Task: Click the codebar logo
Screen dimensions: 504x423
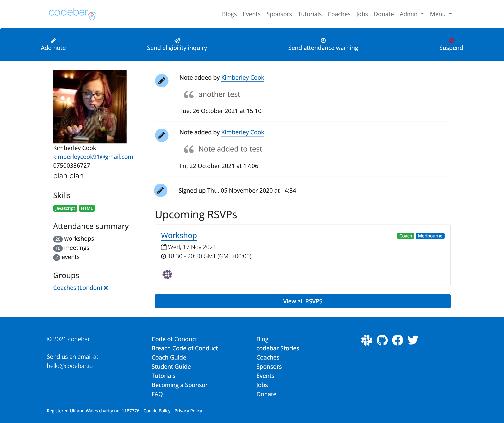Action: point(72,13)
